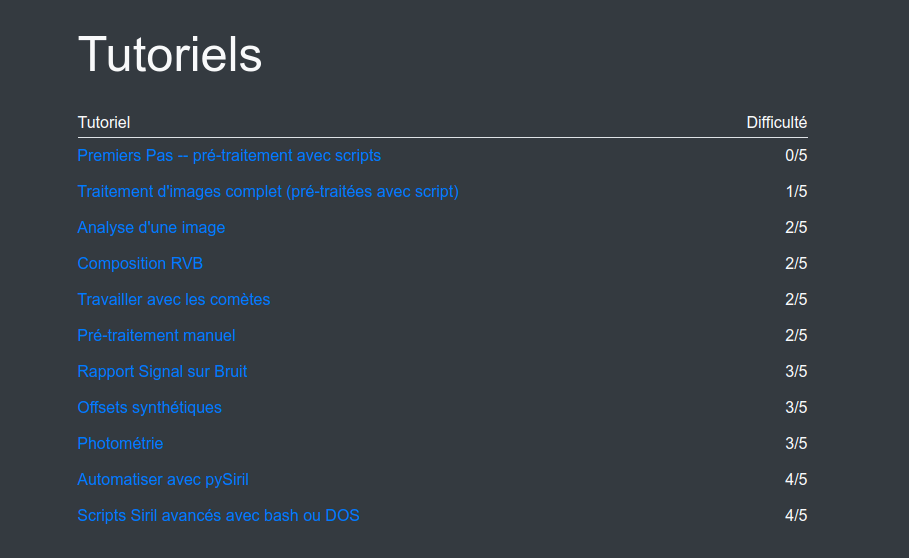Click the 0/5 difficulty rating
The height and width of the screenshot is (558, 909).
pyautogui.click(x=796, y=156)
